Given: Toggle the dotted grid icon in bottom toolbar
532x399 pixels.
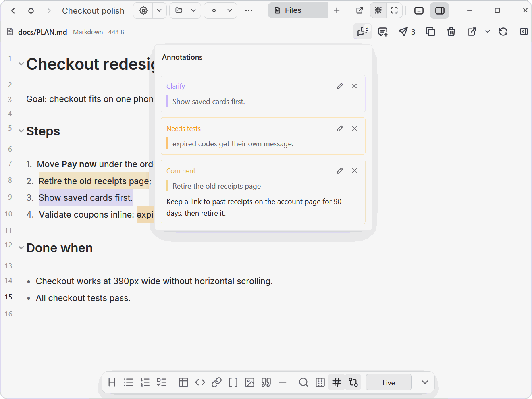Looking at the screenshot, I should pos(320,382).
